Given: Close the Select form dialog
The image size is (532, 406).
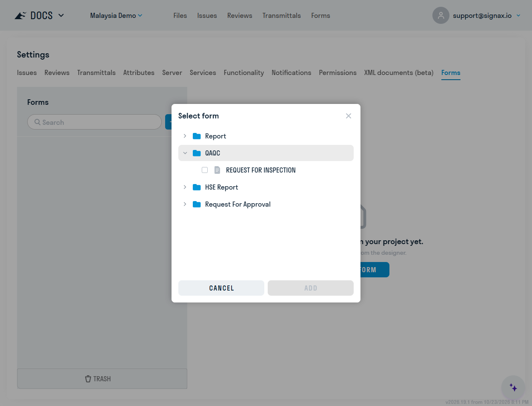Looking at the screenshot, I should point(349,116).
